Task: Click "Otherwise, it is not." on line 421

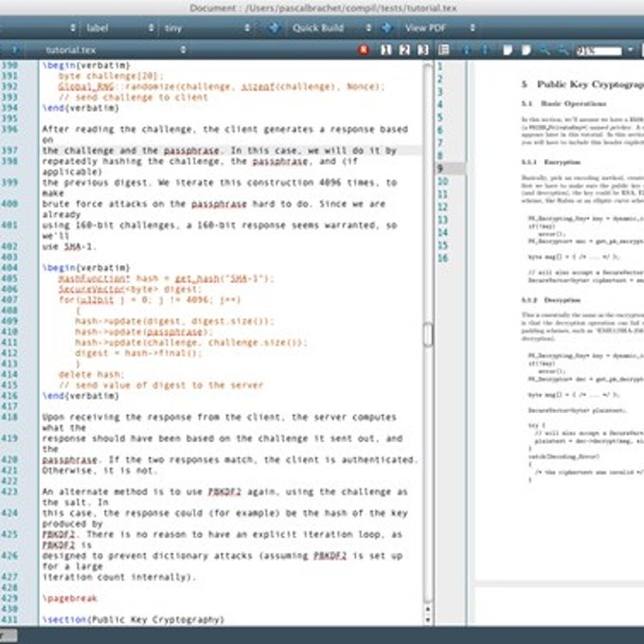Action: point(99,471)
